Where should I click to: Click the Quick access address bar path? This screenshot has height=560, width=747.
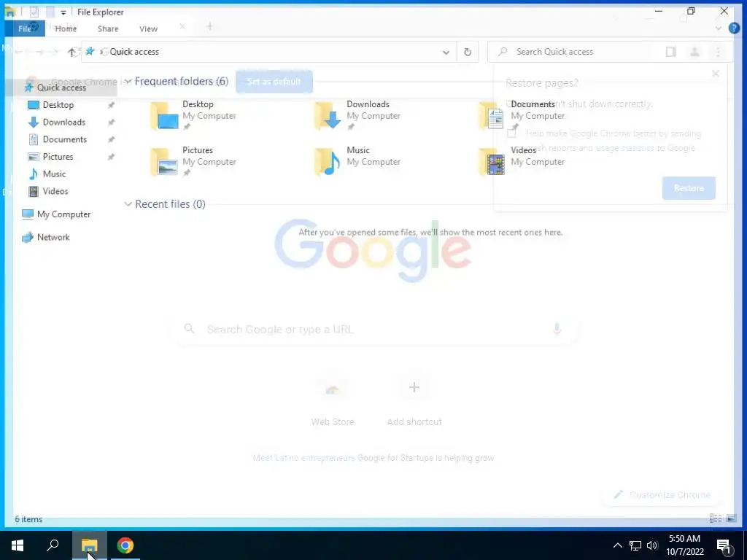coord(134,52)
